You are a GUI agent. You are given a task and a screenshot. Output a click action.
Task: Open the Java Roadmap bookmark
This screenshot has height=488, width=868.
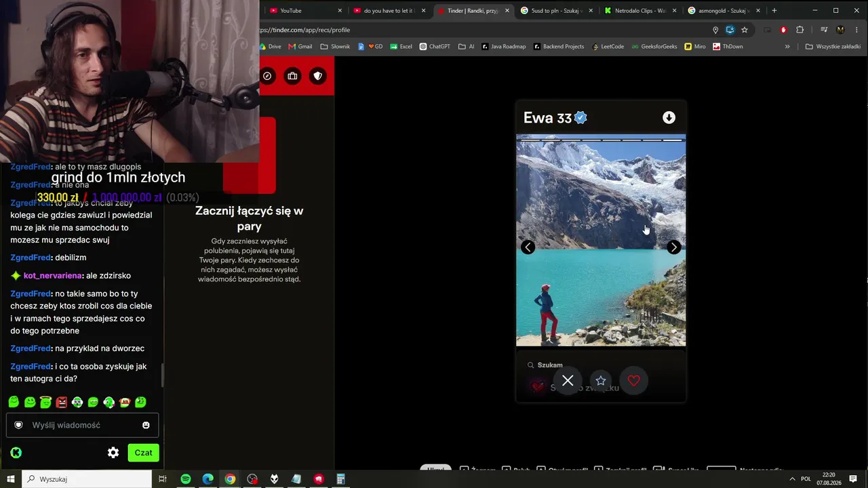click(504, 47)
